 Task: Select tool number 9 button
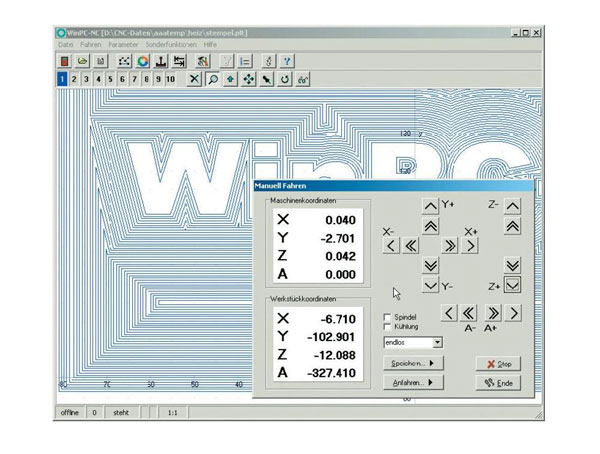(158, 79)
